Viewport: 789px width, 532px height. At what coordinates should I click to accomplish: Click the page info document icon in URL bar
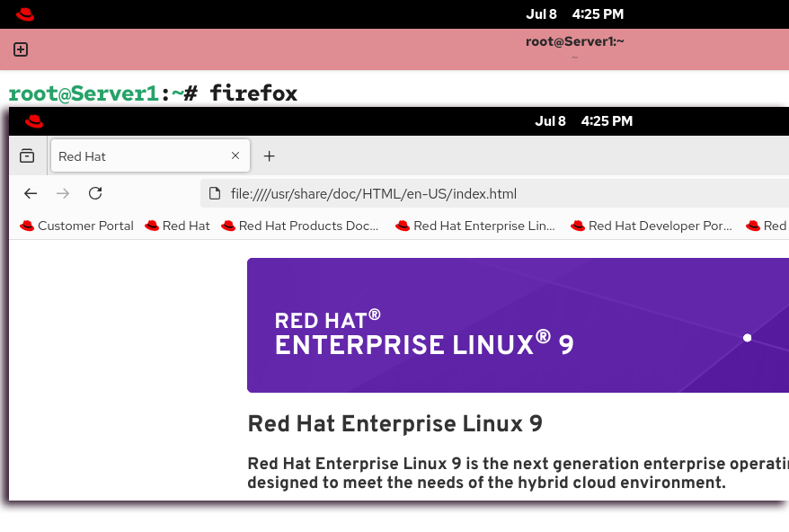[x=215, y=193]
